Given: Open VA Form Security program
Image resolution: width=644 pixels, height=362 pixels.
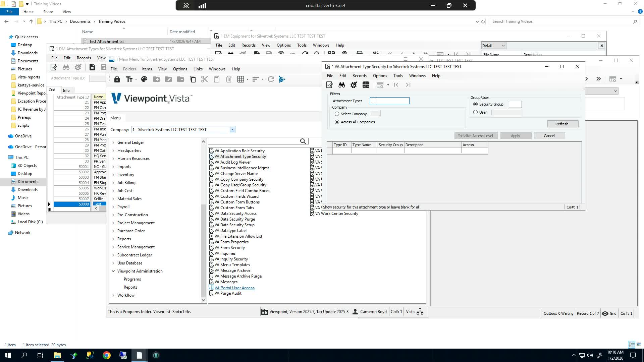Looking at the screenshot, I should click(x=230, y=248).
